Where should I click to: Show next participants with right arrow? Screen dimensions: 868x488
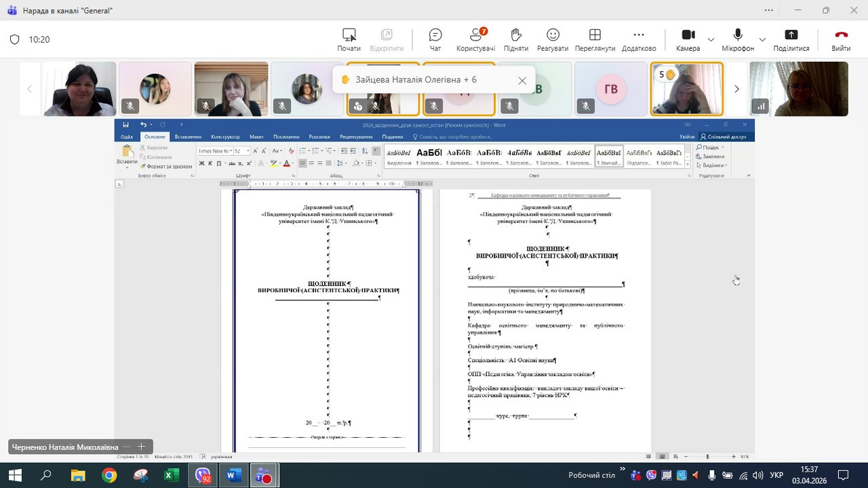tap(736, 89)
